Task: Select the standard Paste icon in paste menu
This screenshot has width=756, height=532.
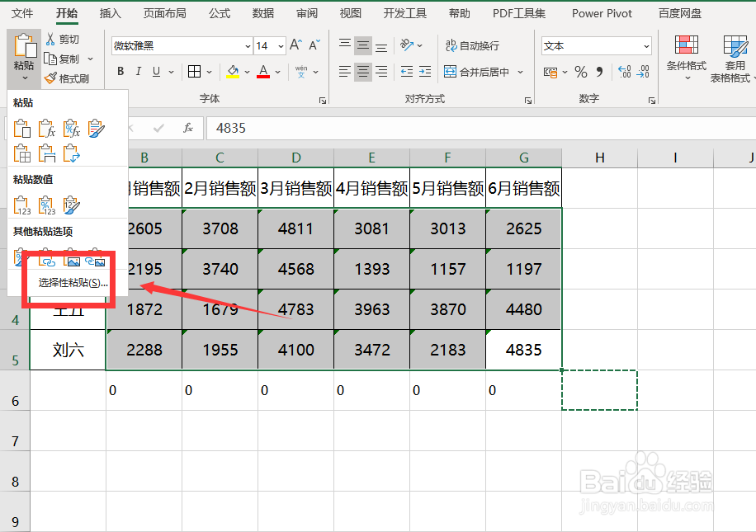Action: 22,129
